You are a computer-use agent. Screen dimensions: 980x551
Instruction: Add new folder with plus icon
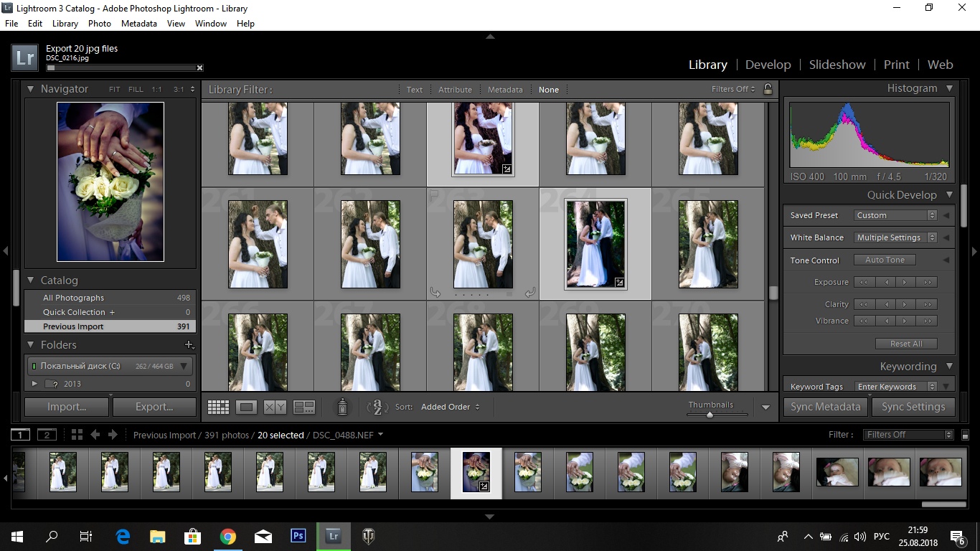[x=189, y=345]
